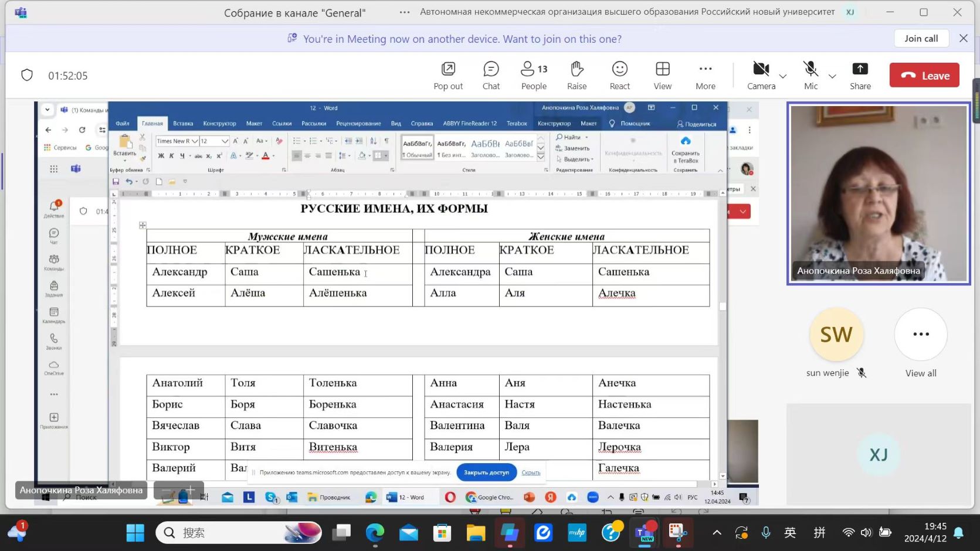Expand microphone options dropdown arrow
The width and height of the screenshot is (980, 551).
[x=832, y=76]
